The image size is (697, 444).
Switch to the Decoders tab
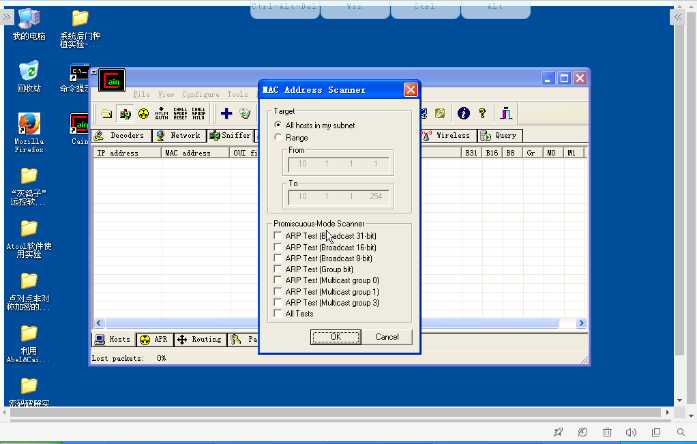(x=121, y=136)
